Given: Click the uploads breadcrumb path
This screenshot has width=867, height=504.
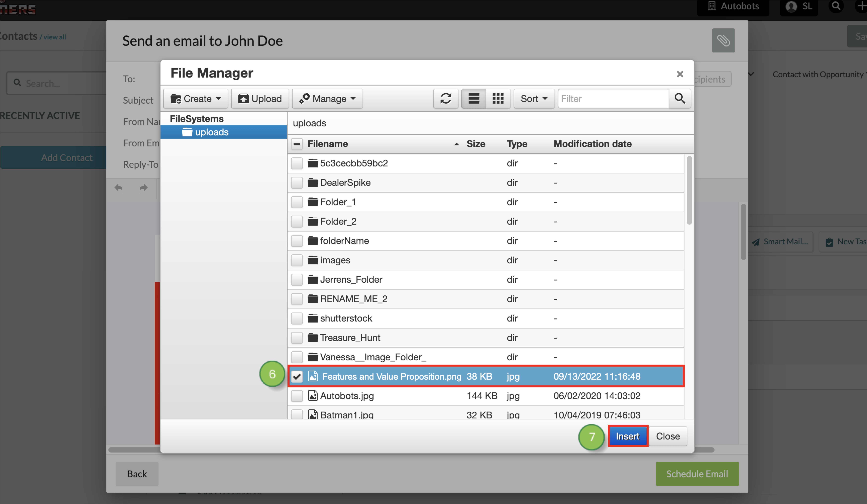Looking at the screenshot, I should click(x=309, y=123).
